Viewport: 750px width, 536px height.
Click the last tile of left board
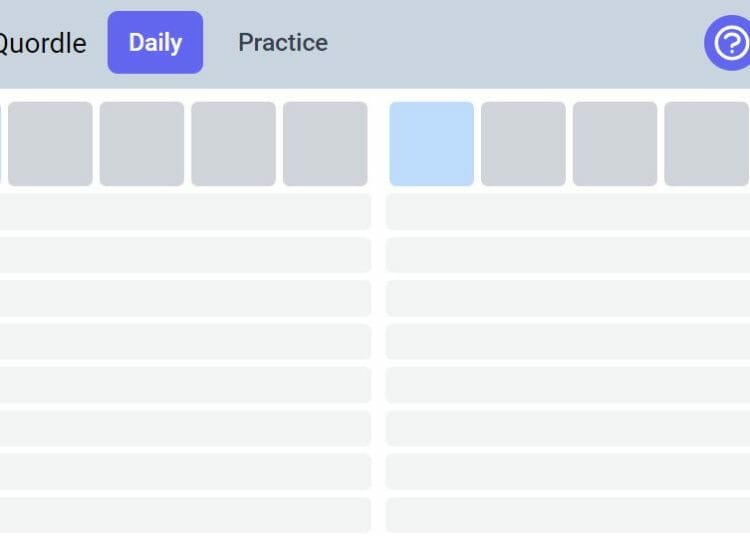[x=325, y=144]
